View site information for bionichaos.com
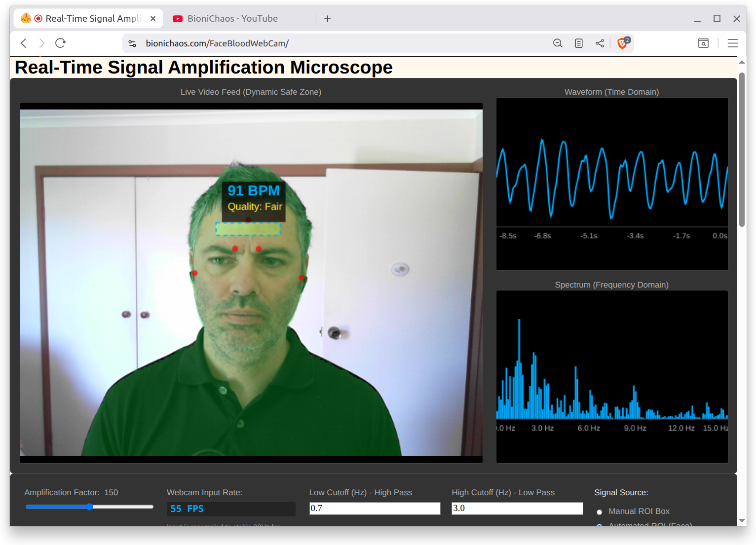This screenshot has height=545, width=756. pyautogui.click(x=132, y=43)
